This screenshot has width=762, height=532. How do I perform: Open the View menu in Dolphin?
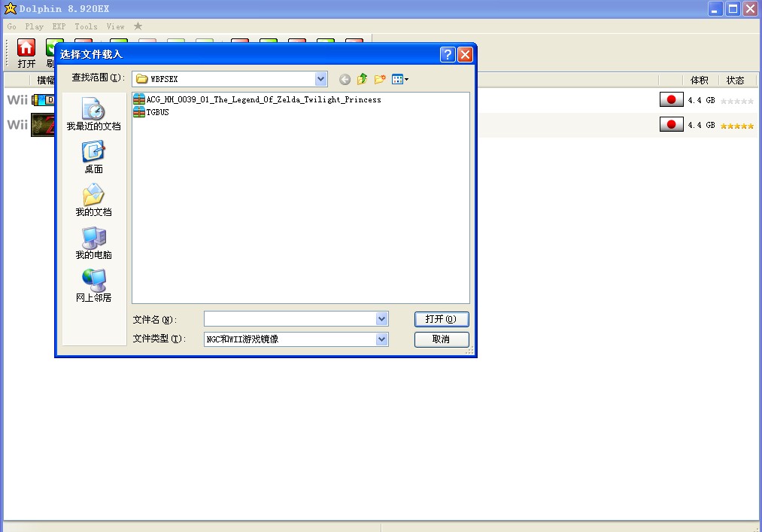[x=116, y=27]
